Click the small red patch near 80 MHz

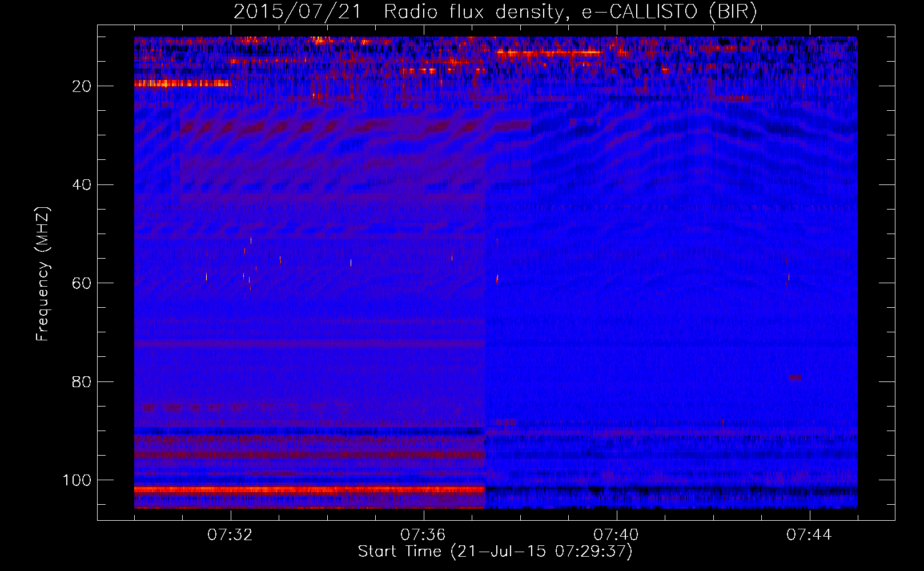pyautogui.click(x=795, y=377)
